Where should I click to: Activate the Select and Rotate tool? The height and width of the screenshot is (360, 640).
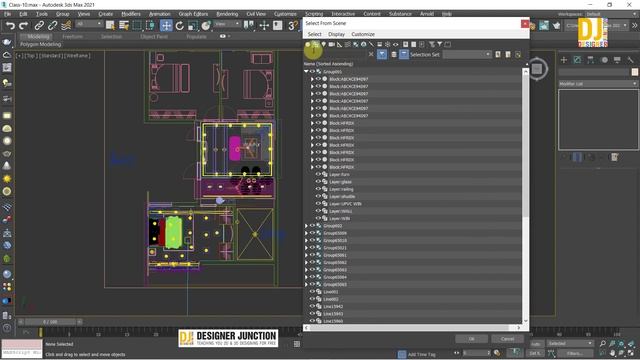click(x=180, y=26)
